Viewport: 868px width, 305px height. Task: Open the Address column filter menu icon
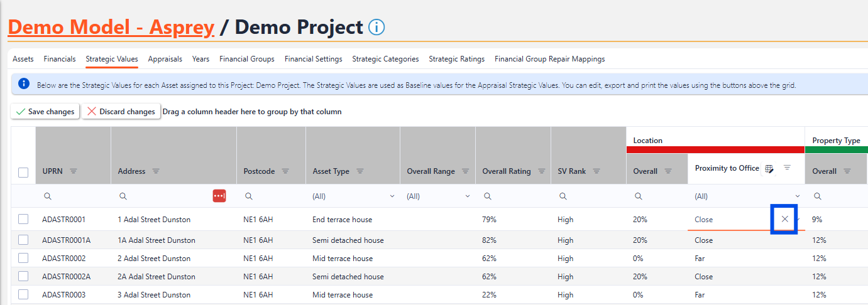(x=156, y=171)
